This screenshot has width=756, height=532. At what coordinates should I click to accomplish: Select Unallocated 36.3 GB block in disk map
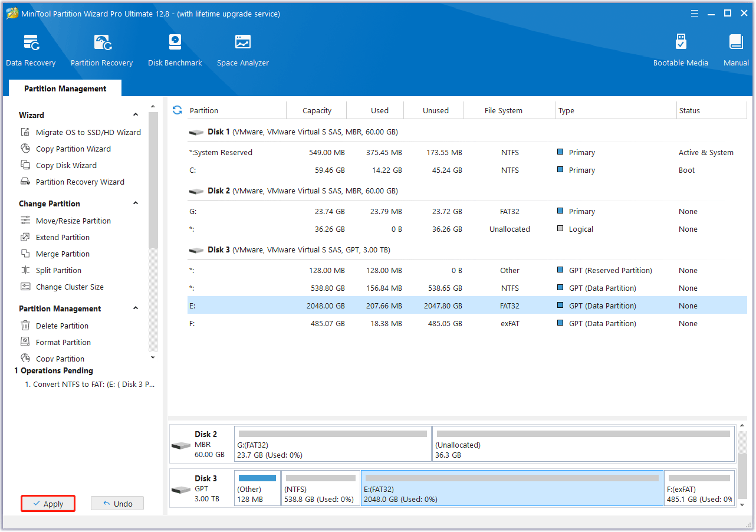pos(583,444)
